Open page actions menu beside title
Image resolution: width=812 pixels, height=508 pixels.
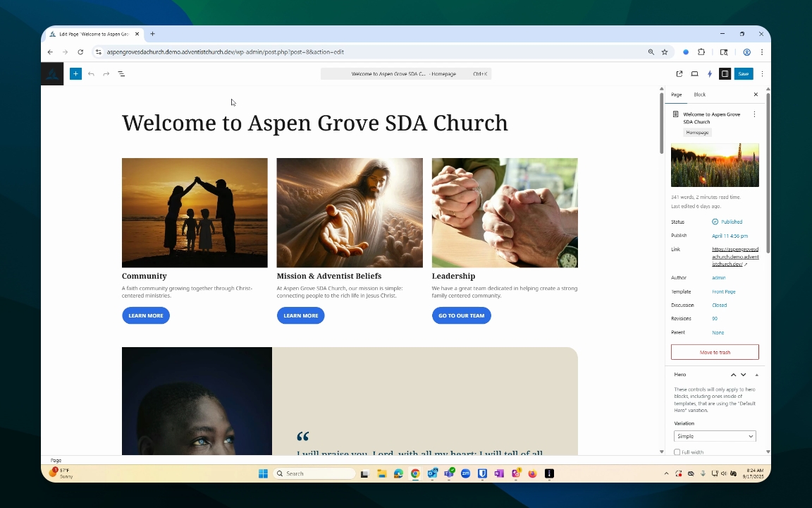(754, 114)
